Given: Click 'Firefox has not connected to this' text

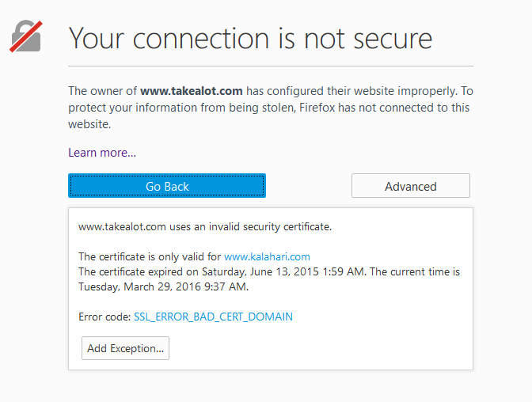Looking at the screenshot, I should (x=385, y=108).
